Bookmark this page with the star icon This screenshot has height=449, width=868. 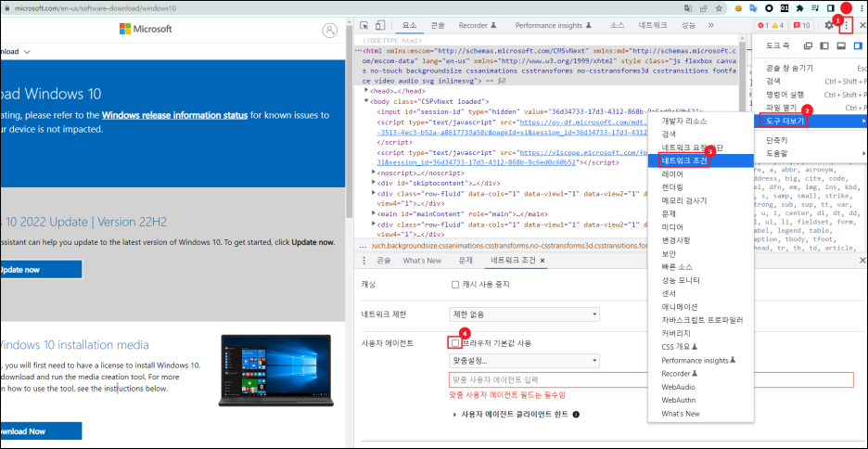pos(719,8)
